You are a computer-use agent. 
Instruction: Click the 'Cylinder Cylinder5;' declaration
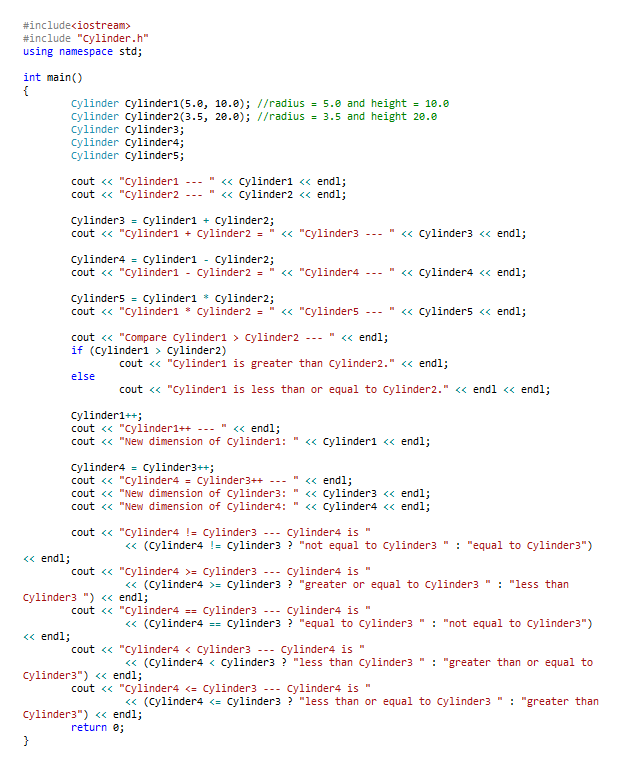click(x=127, y=155)
